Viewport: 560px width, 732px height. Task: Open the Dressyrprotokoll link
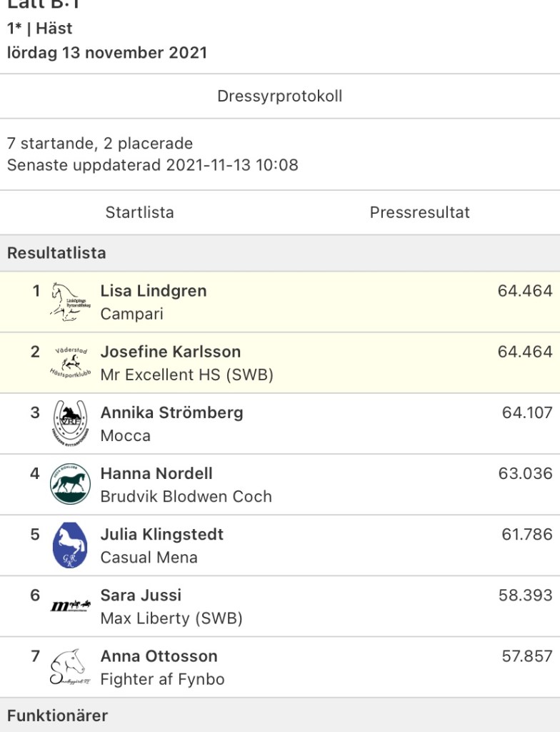(x=280, y=96)
